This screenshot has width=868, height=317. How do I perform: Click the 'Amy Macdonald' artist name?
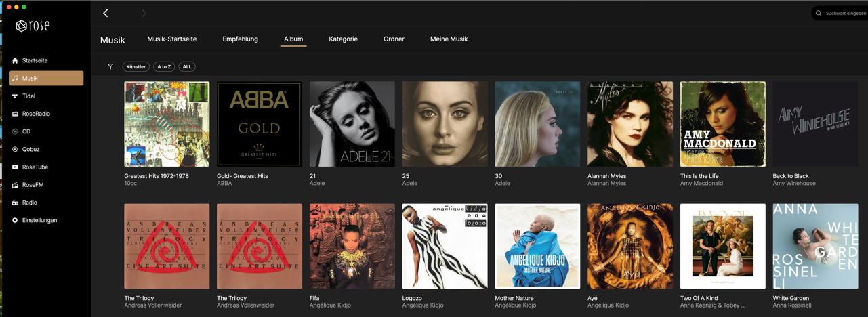coord(701,184)
